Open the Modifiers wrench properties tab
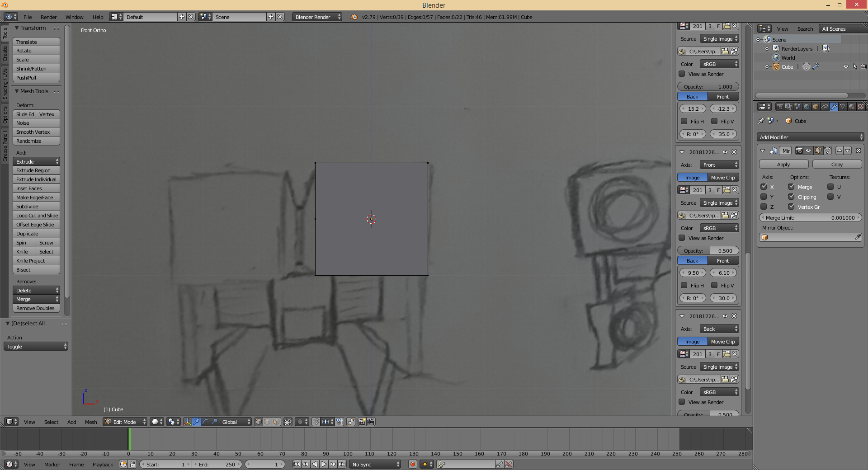Screen dimensions: 868x470 click(834, 107)
